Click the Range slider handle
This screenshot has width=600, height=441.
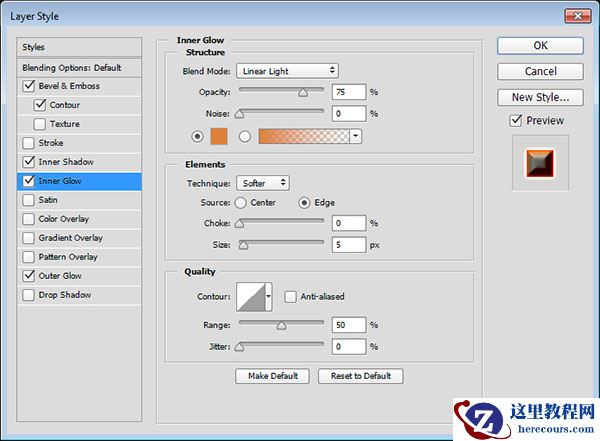[281, 325]
